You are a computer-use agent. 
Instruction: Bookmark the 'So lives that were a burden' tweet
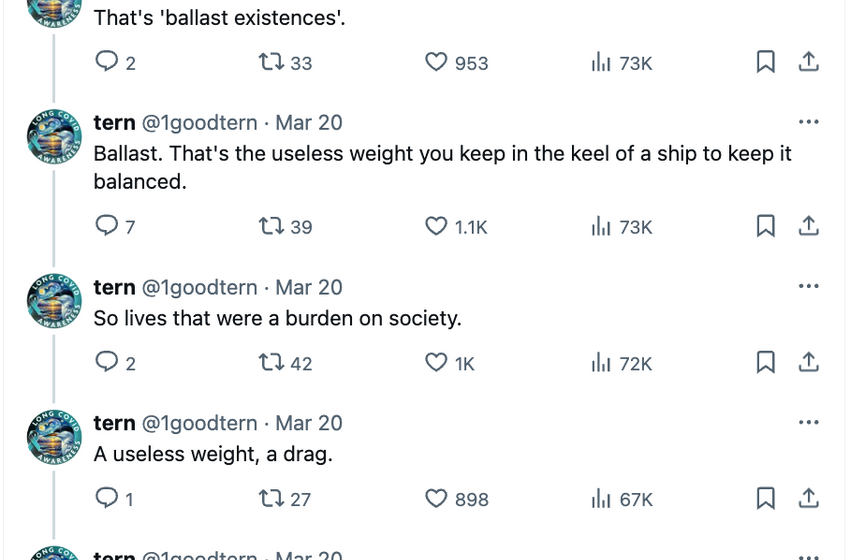point(765,362)
